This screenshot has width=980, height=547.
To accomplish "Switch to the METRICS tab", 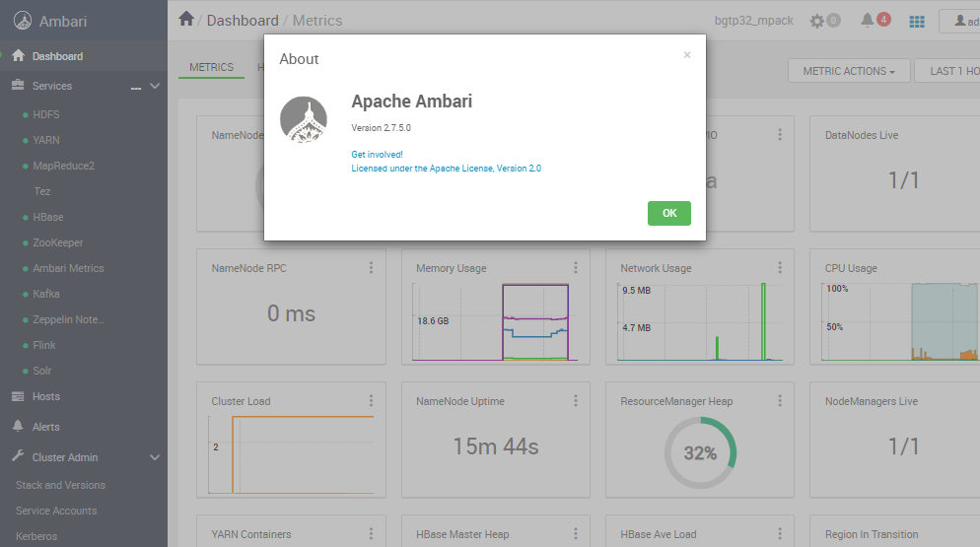I will point(211,67).
